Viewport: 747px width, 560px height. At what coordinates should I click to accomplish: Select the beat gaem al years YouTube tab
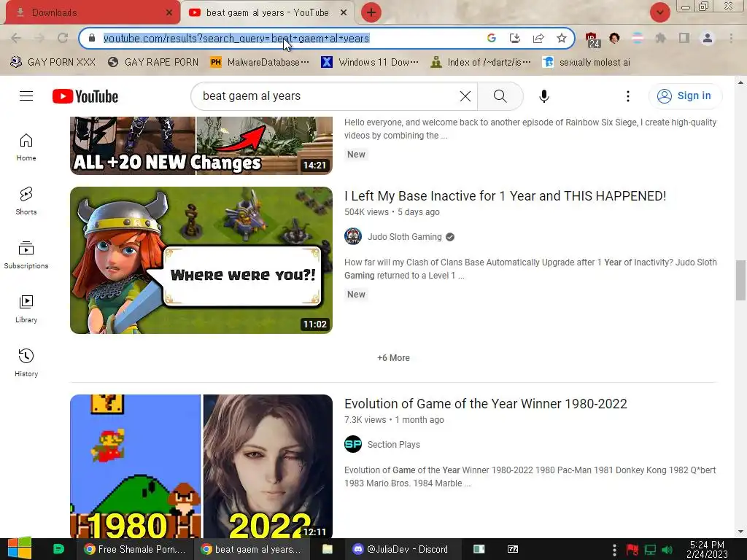[267, 13]
